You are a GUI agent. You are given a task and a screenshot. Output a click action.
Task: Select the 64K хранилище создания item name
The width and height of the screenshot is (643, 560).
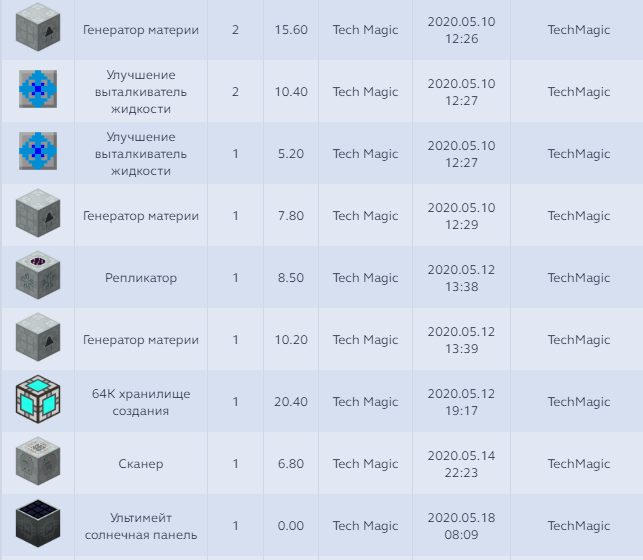coord(141,402)
